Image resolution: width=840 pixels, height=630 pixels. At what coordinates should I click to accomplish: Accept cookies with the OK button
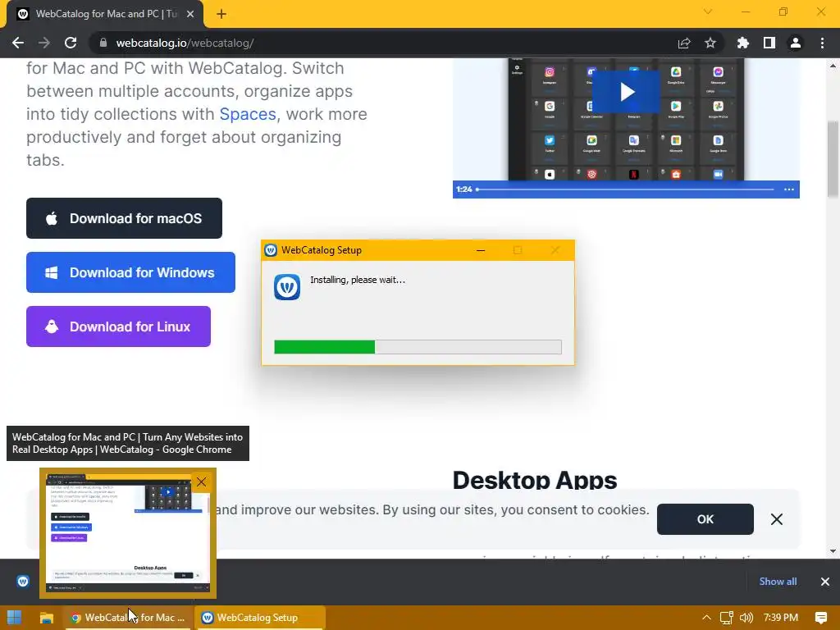[705, 519]
